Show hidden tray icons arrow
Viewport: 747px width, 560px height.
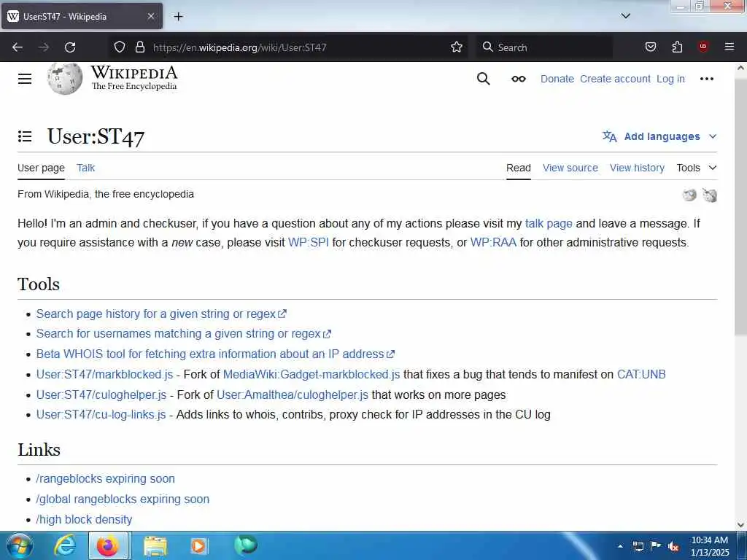coord(620,546)
